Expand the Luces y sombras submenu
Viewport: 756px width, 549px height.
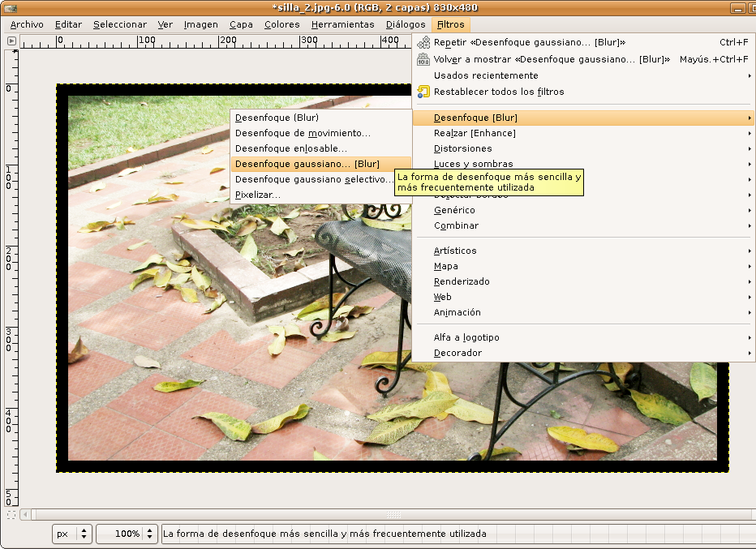[584, 164]
